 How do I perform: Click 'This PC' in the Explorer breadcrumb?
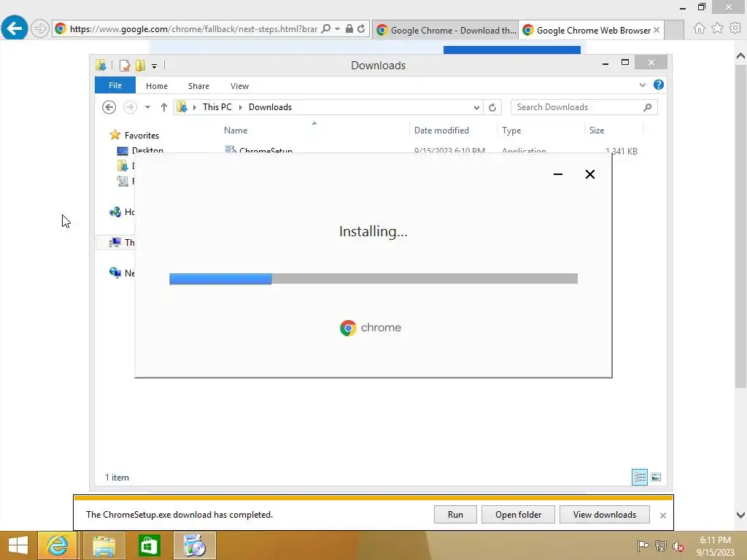tap(217, 107)
